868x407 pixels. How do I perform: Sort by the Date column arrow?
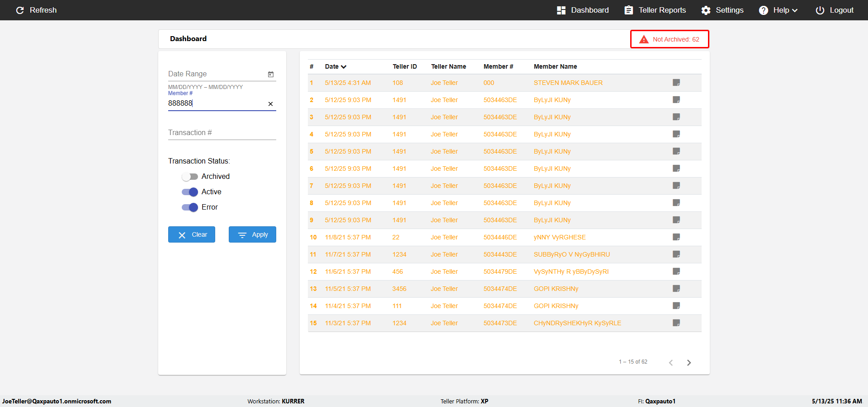pyautogui.click(x=344, y=67)
